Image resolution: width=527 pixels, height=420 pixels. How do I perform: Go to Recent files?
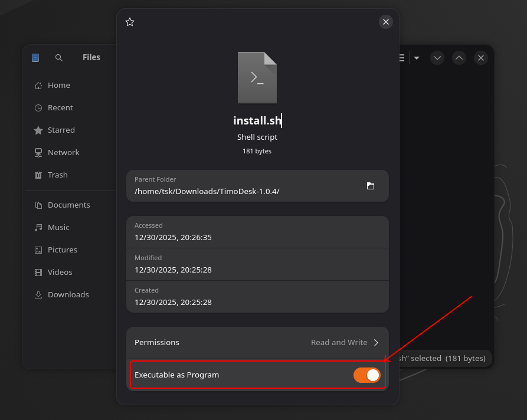click(x=60, y=108)
